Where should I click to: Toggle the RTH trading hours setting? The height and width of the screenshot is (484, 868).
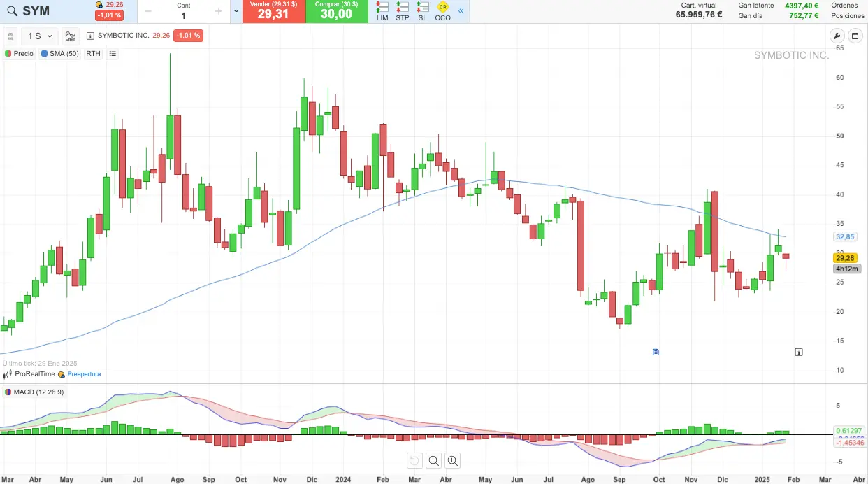click(x=93, y=53)
